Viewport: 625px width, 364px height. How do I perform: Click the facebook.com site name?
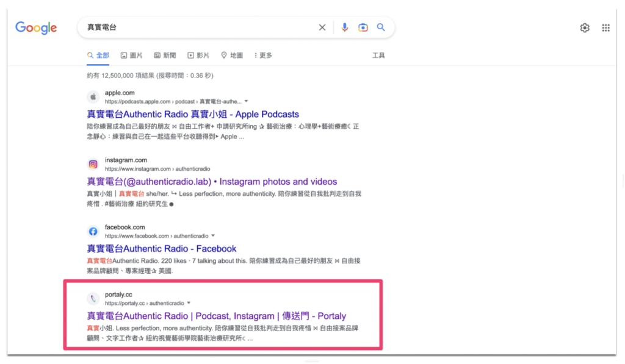[125, 227]
